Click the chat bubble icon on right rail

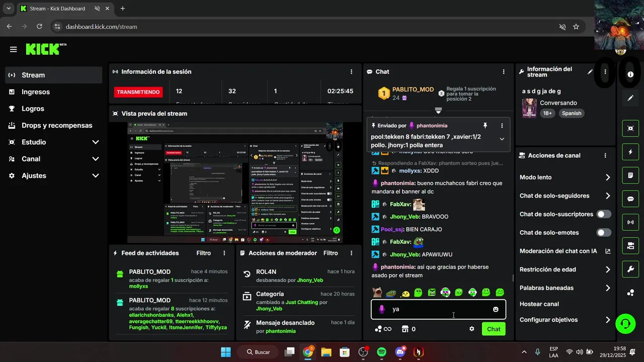coord(630,199)
